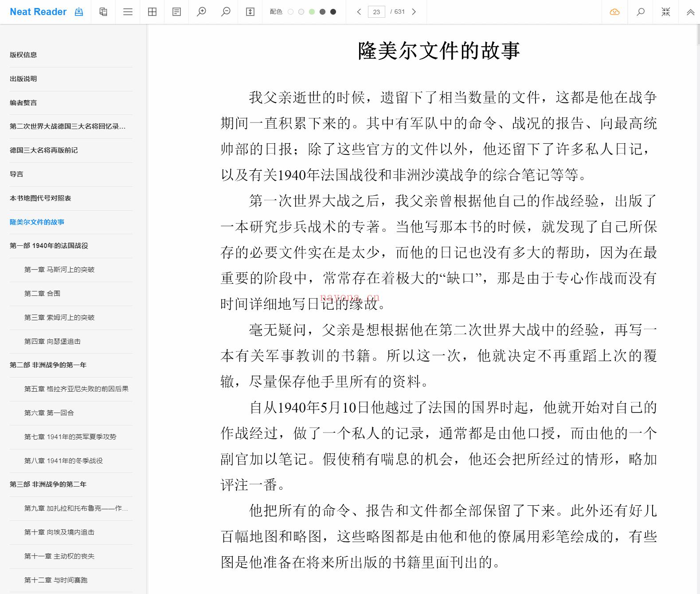
Task: Select the light gray color theme swatch
Action: (x=301, y=12)
